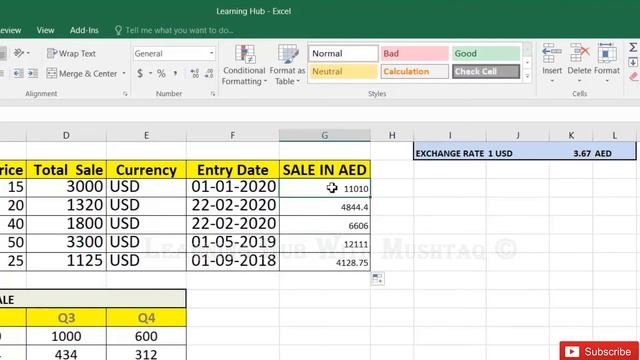This screenshot has height=360, width=640.
Task: Click the Fill down arrow icon
Action: pyautogui.click(x=633, y=62)
